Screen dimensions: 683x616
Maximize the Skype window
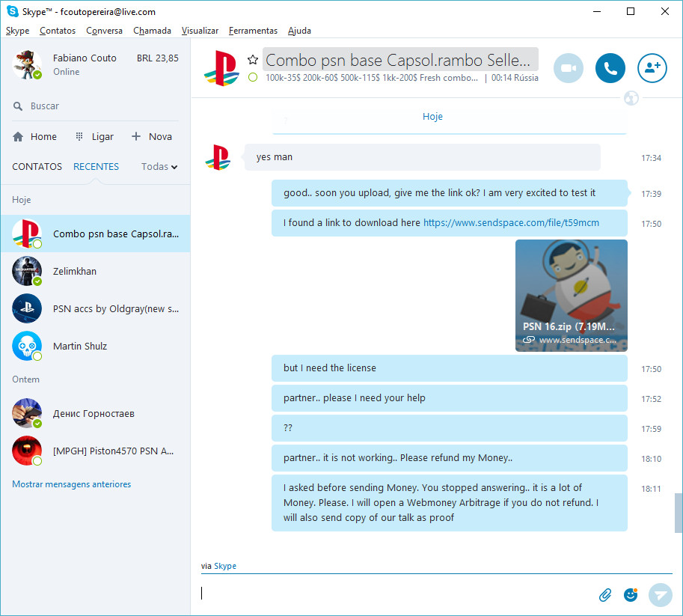pyautogui.click(x=631, y=11)
